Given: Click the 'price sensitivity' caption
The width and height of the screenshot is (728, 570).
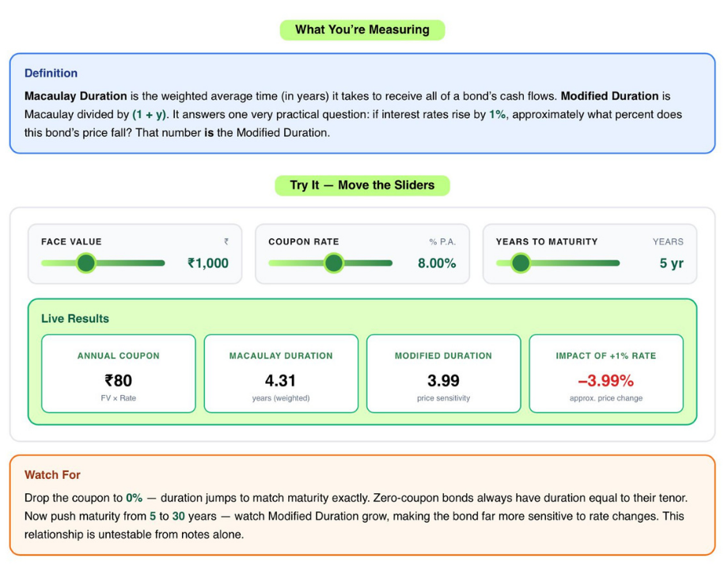Looking at the screenshot, I should tap(443, 398).
